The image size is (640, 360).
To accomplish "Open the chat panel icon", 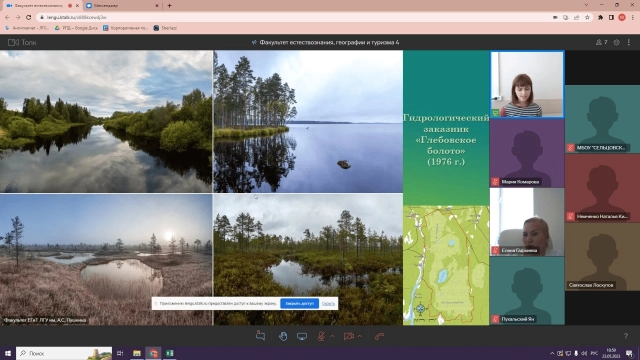I will (260, 336).
